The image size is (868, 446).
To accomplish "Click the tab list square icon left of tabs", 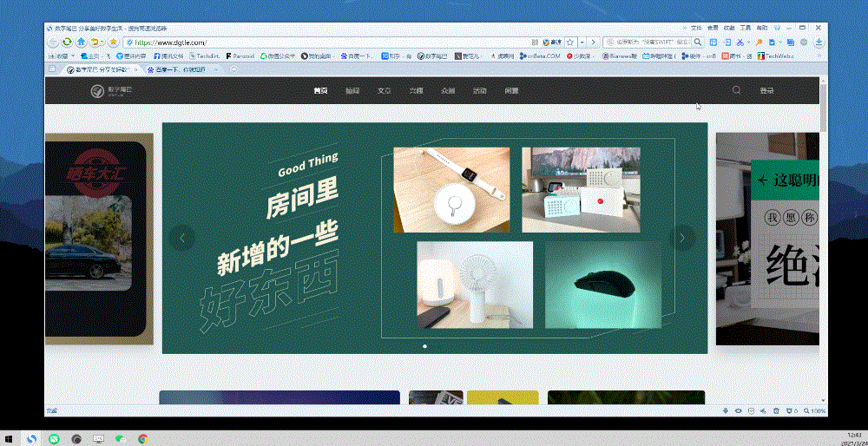I will (52, 69).
